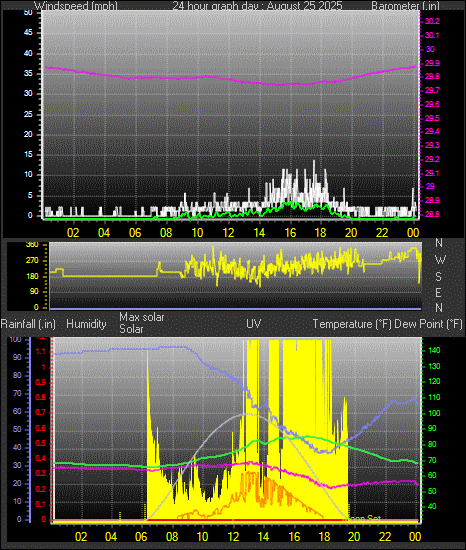Click the Temperature (°F) legend label
The image size is (466, 550).
tap(352, 324)
